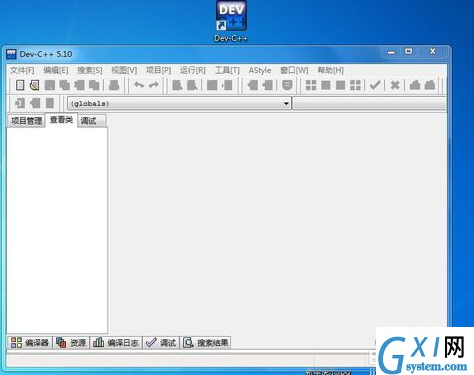Viewport: 474px width, 375px height.
Task: Open the 搜索结果 bottom tab
Action: (x=206, y=342)
